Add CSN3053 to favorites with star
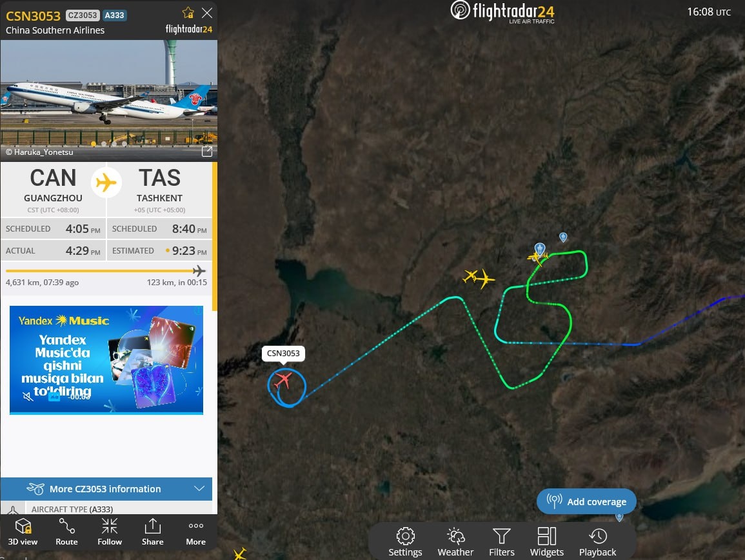745x560 pixels. 188,13
